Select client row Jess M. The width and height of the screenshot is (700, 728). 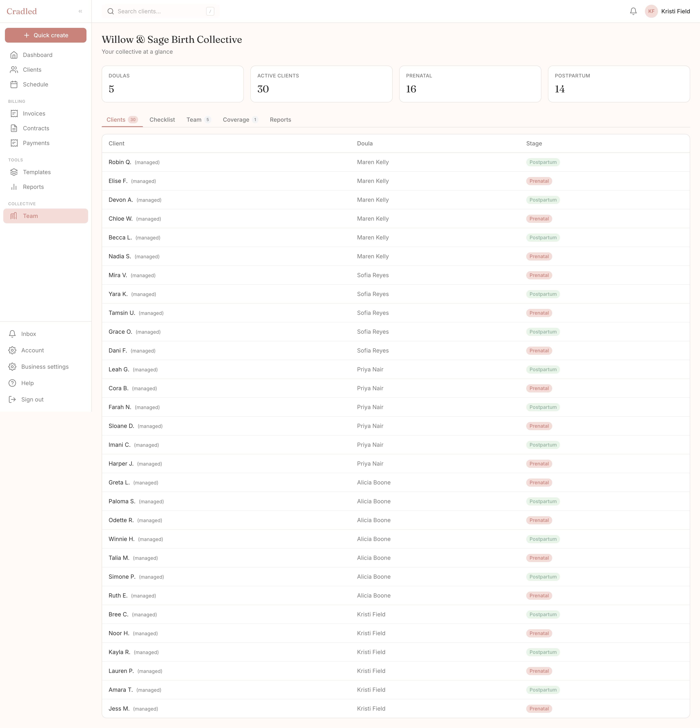click(396, 709)
